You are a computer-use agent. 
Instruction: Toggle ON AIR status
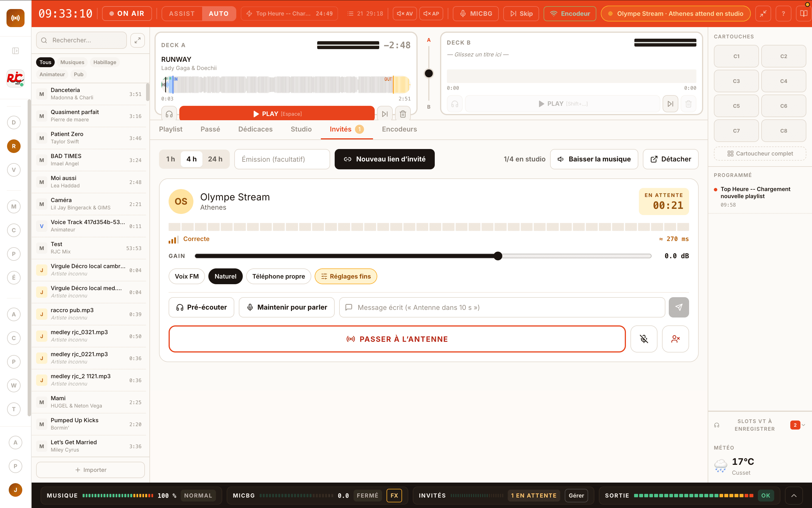tap(127, 14)
